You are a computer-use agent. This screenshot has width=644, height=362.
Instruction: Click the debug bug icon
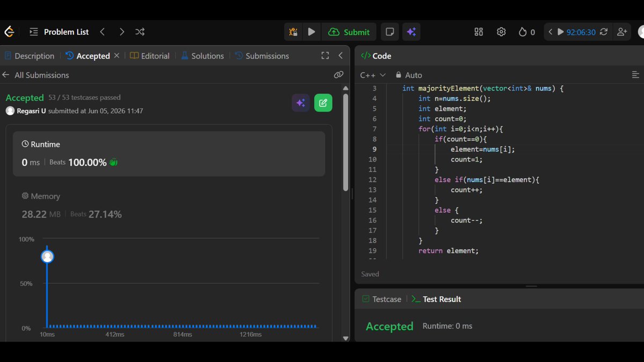point(293,32)
